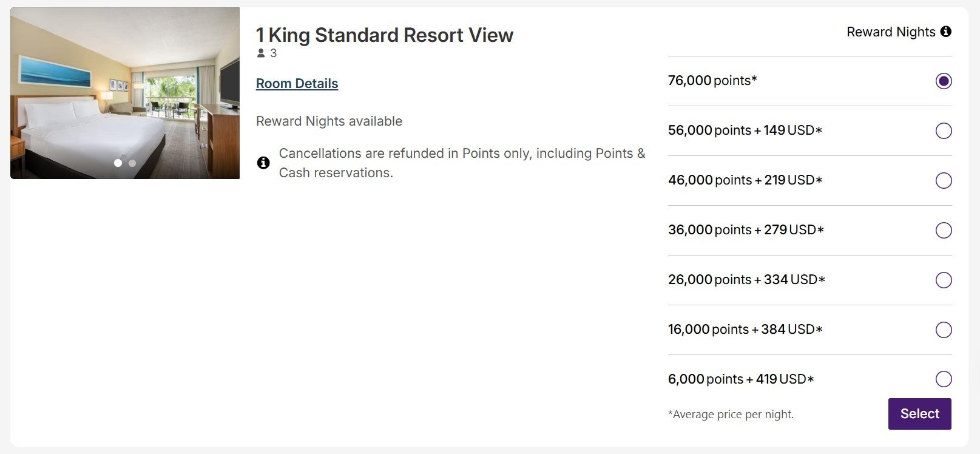Image resolution: width=980 pixels, height=454 pixels.
Task: Click the first carousel dot on the photo
Action: pos(118,163)
